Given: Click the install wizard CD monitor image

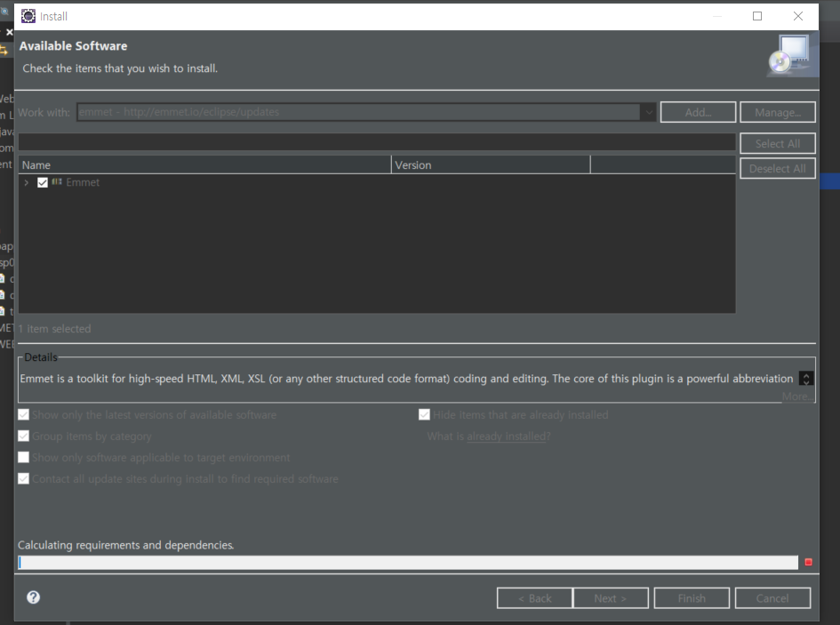Looking at the screenshot, I should [791, 54].
